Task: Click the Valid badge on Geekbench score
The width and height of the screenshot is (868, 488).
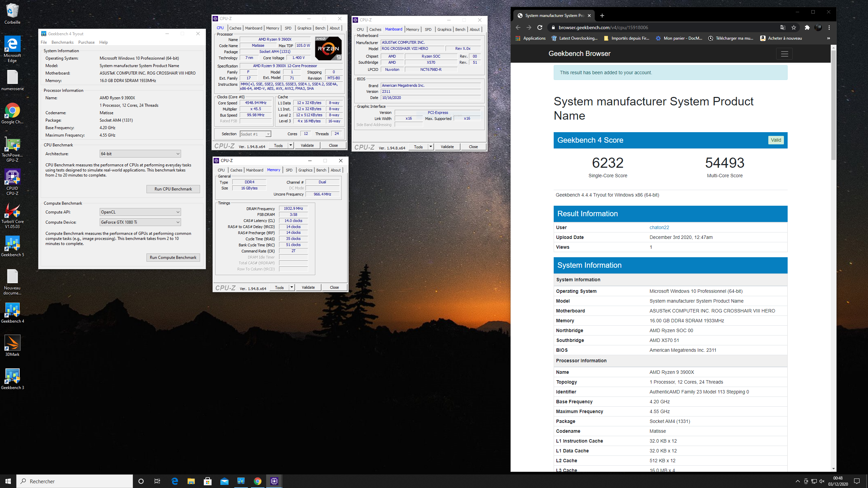Action: [776, 140]
